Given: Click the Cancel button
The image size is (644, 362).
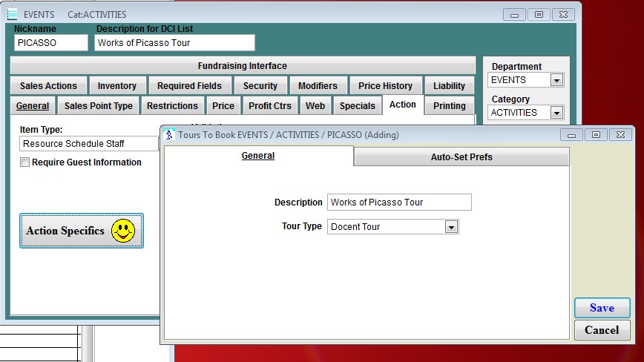Looking at the screenshot, I should (x=602, y=330).
